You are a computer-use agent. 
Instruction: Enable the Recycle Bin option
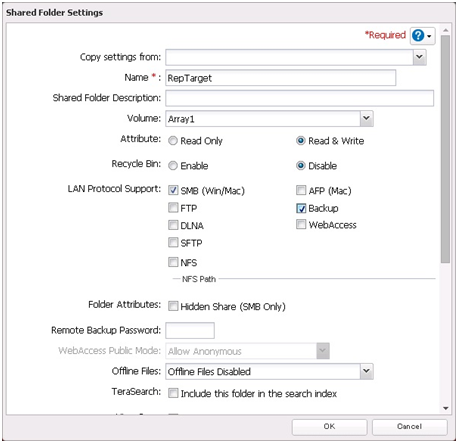pos(173,166)
